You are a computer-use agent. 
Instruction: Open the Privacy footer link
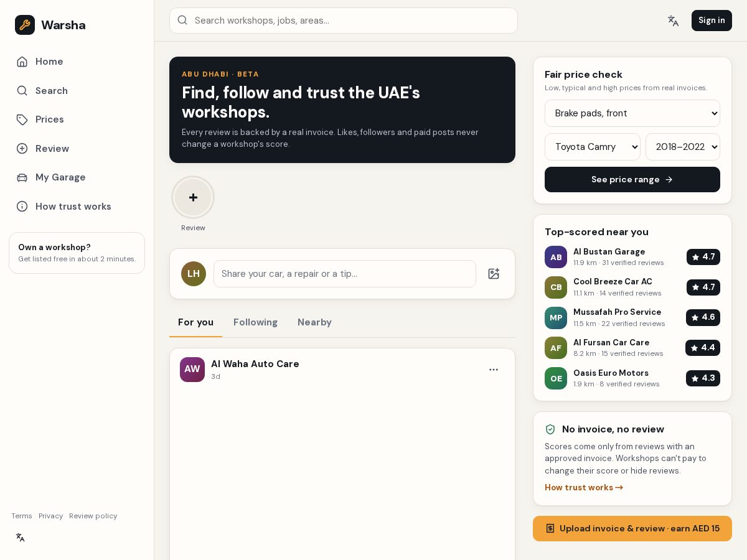click(x=50, y=516)
